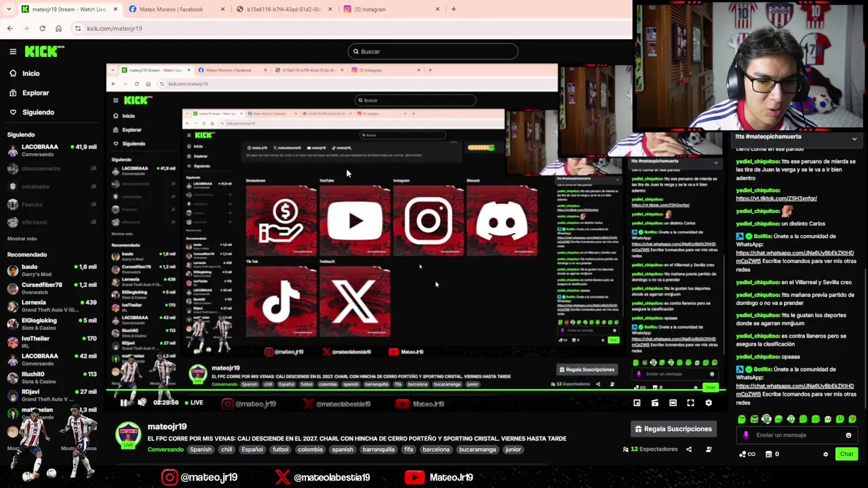Screen dimensions: 868x488
Task: Click the mateojr19 streamer avatar with LIVE badge
Action: [x=128, y=434]
